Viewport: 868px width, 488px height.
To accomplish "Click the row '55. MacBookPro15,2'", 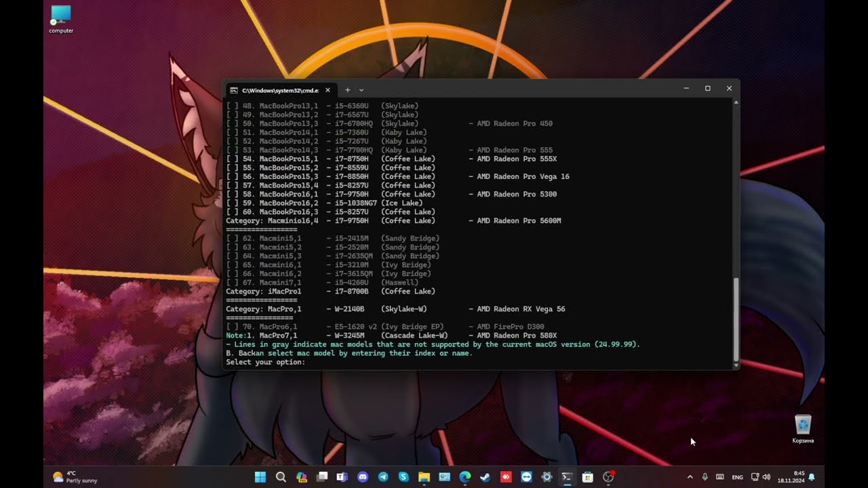I will [330, 167].
